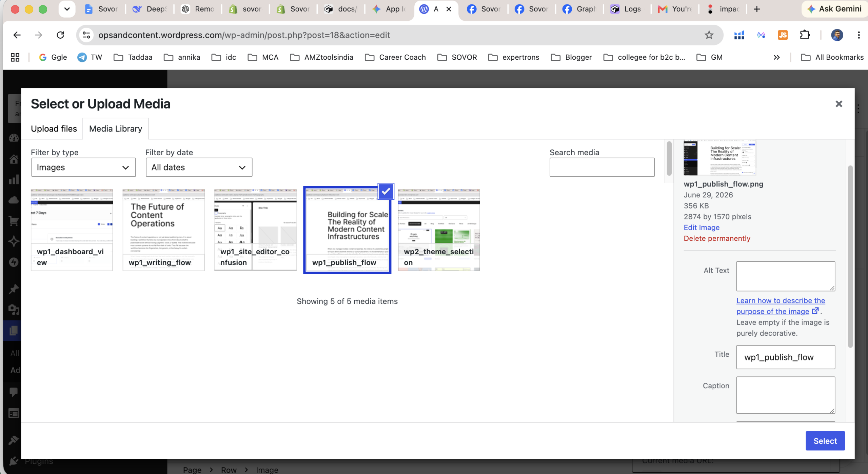Close the Select or Upload Media dialog
The height and width of the screenshot is (474, 868).
pyautogui.click(x=839, y=104)
